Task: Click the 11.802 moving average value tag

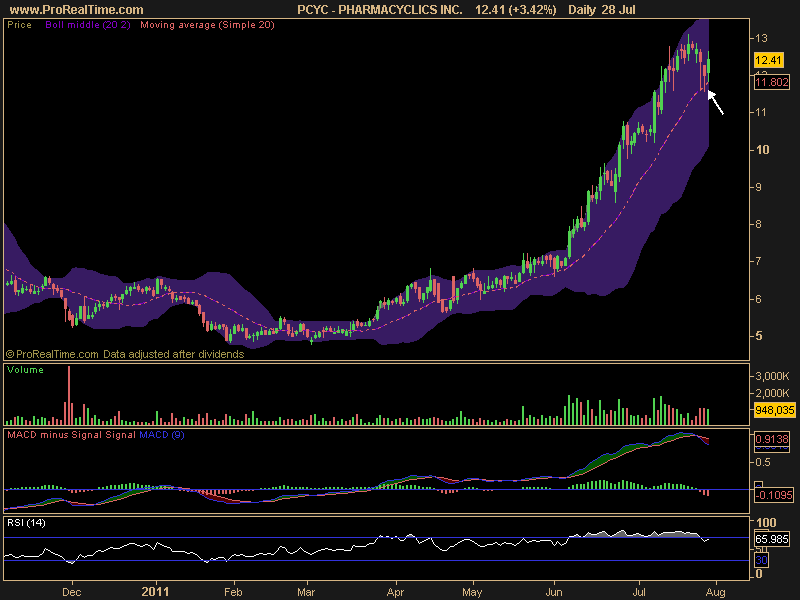Action: pyautogui.click(x=771, y=82)
